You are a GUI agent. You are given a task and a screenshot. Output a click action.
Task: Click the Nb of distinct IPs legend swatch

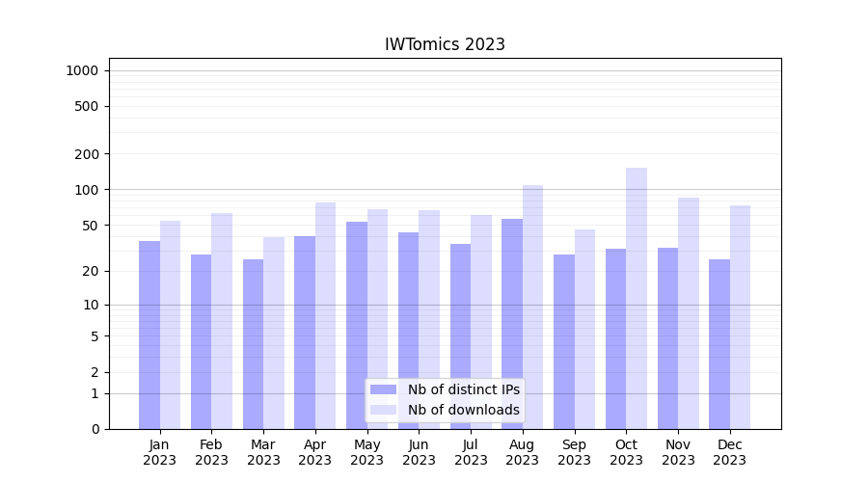tap(383, 389)
